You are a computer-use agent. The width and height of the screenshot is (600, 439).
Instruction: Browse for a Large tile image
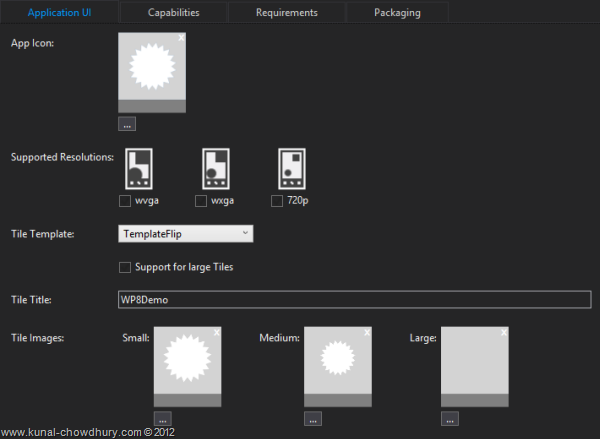450,419
